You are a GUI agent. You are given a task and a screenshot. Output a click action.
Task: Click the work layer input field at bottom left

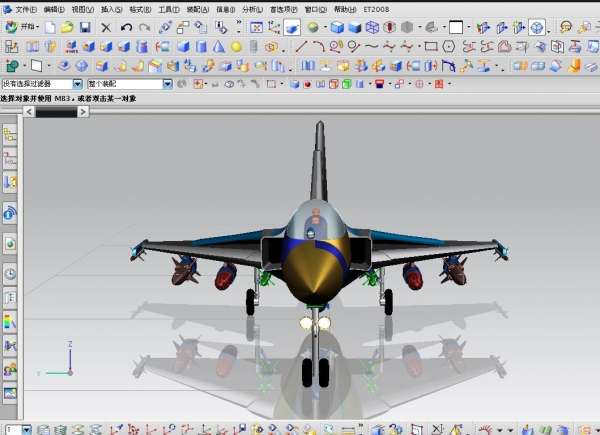(x=13, y=430)
